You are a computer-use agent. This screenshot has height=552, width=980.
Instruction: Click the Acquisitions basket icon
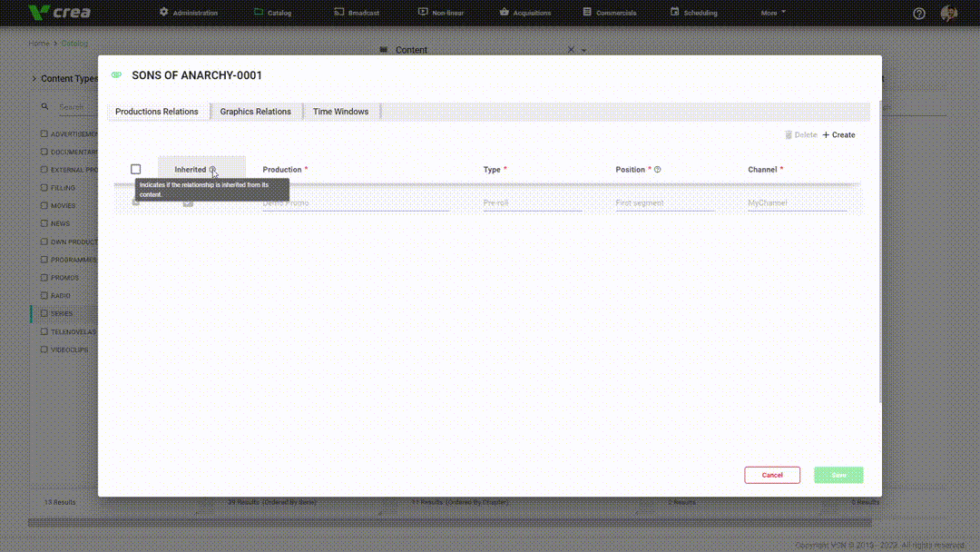pos(504,12)
